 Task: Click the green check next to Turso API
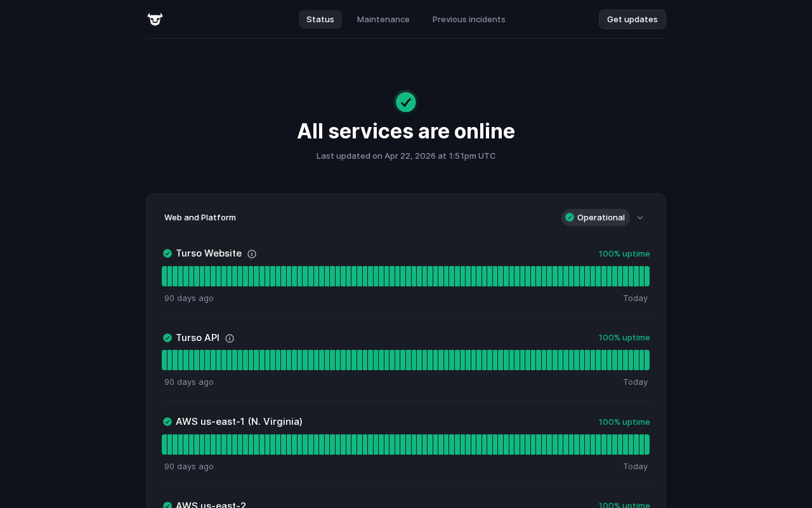tap(167, 338)
